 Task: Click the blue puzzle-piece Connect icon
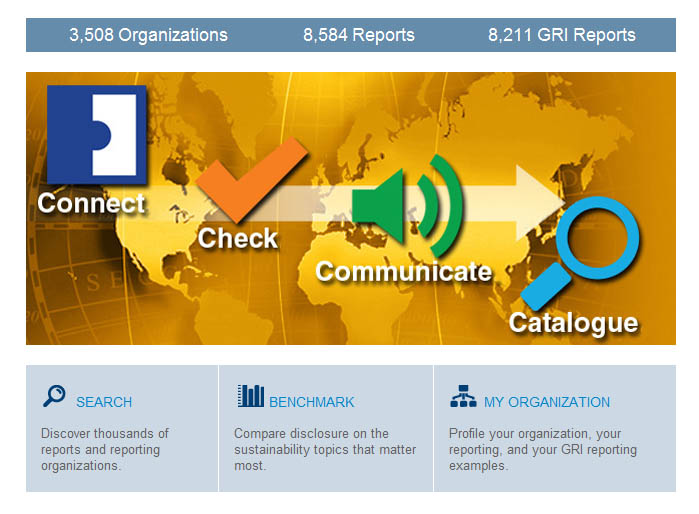point(96,134)
